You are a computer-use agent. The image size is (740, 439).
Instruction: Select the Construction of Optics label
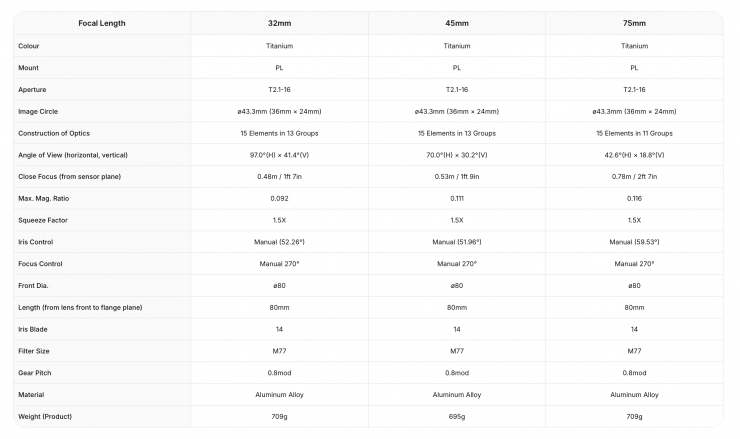pos(54,133)
